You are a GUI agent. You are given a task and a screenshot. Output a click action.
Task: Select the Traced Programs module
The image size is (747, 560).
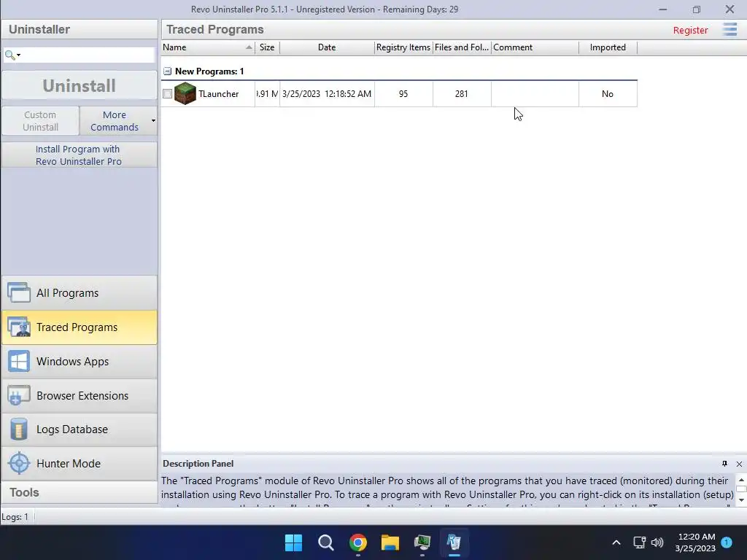tap(80, 327)
